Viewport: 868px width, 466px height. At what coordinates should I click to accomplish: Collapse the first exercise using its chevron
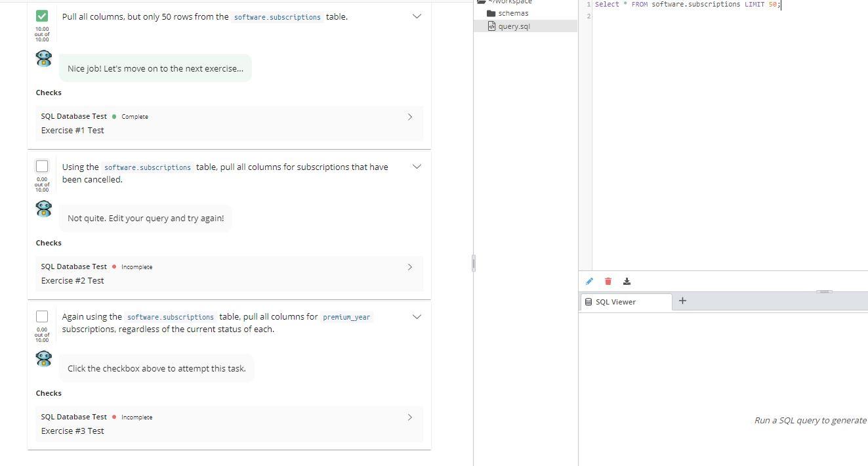(x=417, y=16)
